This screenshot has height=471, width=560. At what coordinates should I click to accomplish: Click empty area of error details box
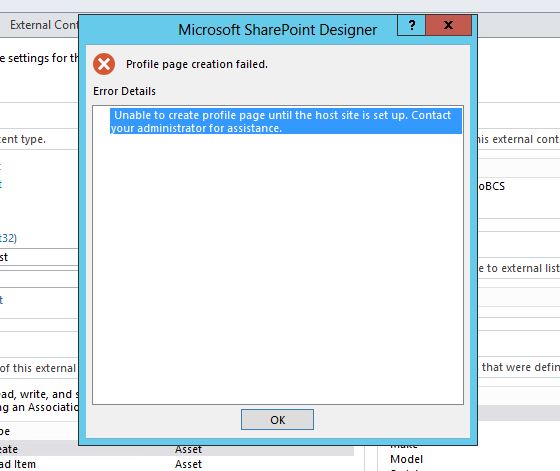pyautogui.click(x=278, y=268)
